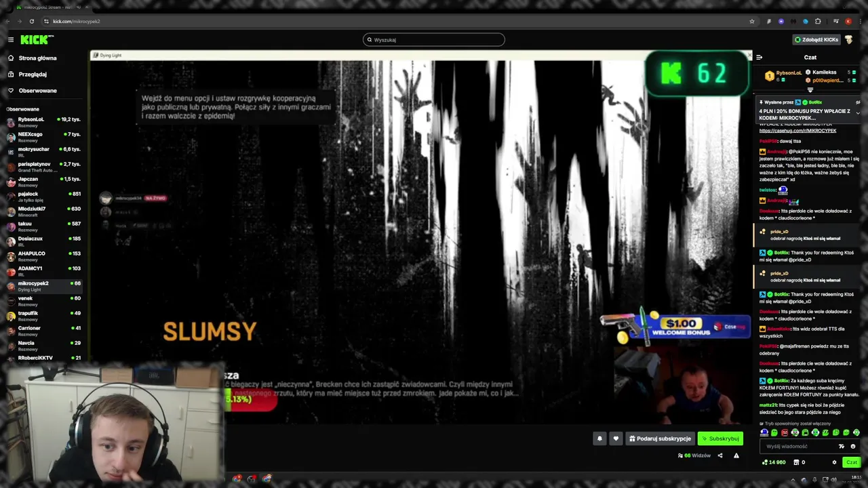Follow the channel with the heart button
This screenshot has width=868, height=488.
point(616,439)
